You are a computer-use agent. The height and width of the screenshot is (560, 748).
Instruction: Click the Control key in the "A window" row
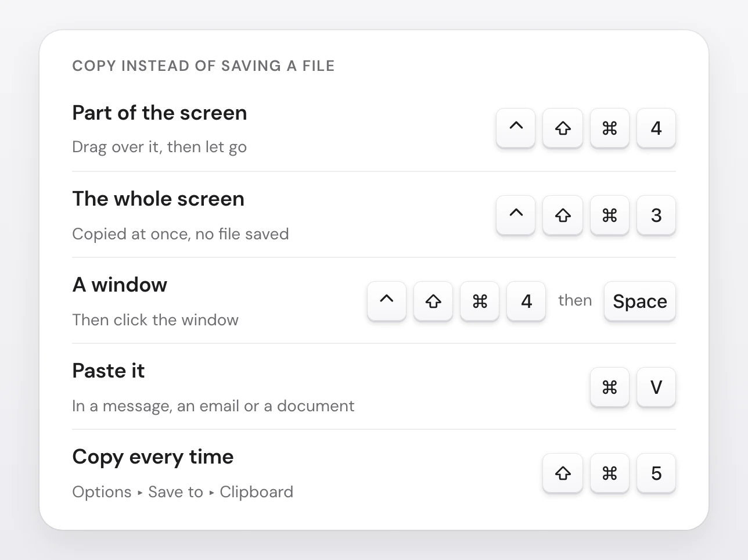click(387, 301)
